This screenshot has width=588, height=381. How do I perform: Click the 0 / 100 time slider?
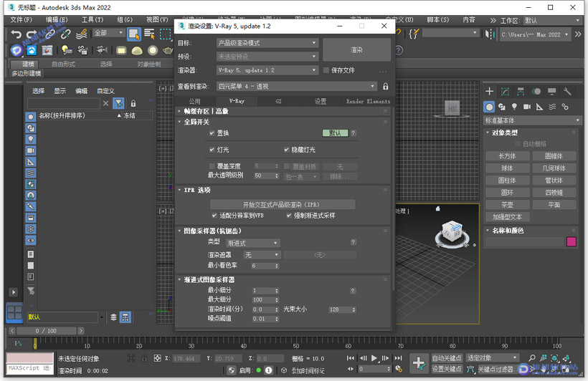(x=46, y=331)
